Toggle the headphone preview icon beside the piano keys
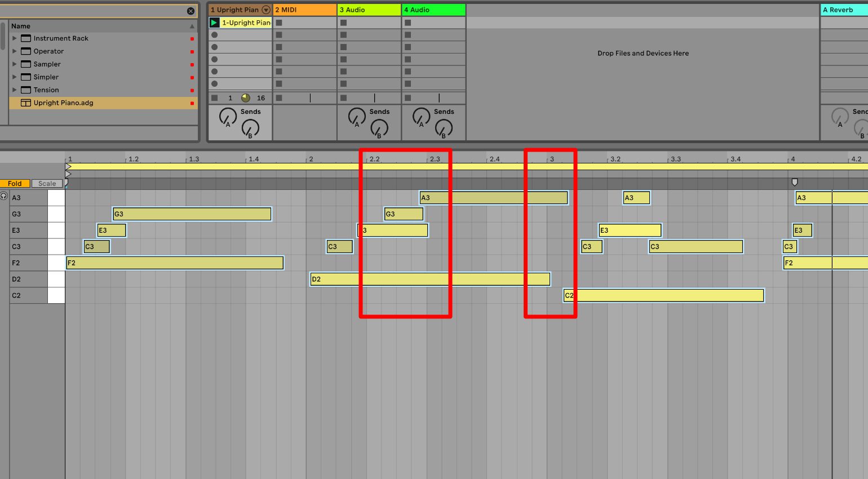Viewport: 868px width, 479px height. [4, 196]
